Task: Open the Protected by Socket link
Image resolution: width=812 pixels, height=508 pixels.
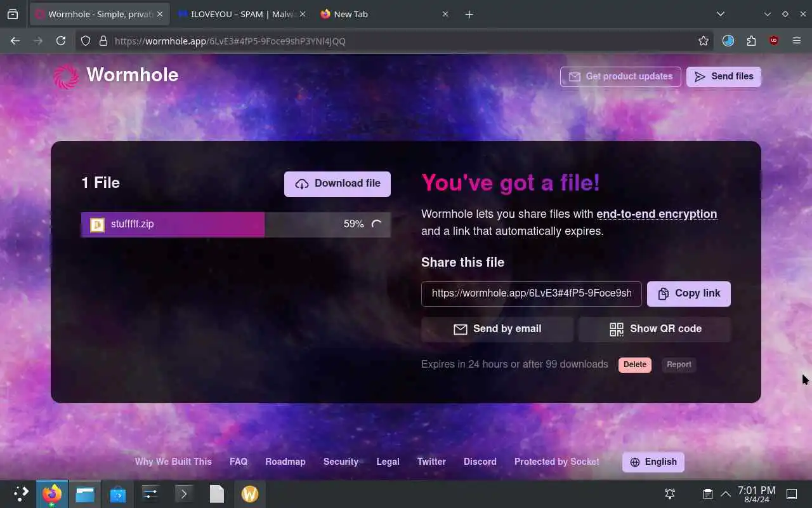Action: [x=556, y=462]
